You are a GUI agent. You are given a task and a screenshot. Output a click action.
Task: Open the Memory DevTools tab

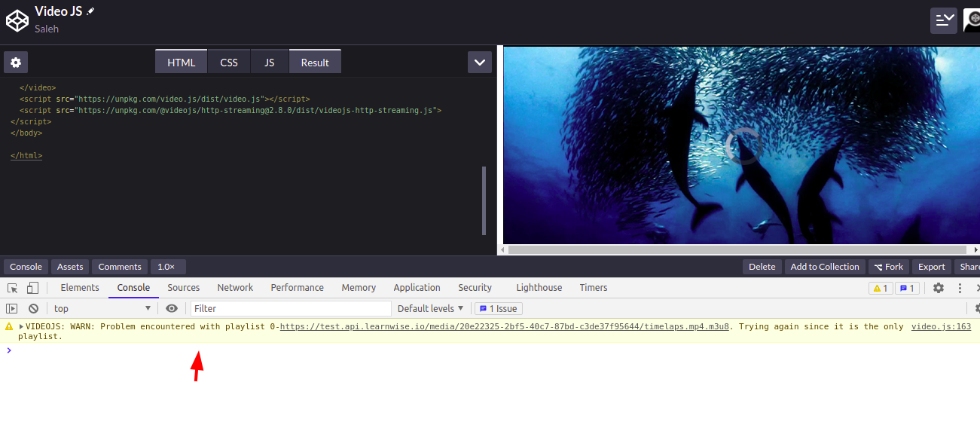click(359, 288)
